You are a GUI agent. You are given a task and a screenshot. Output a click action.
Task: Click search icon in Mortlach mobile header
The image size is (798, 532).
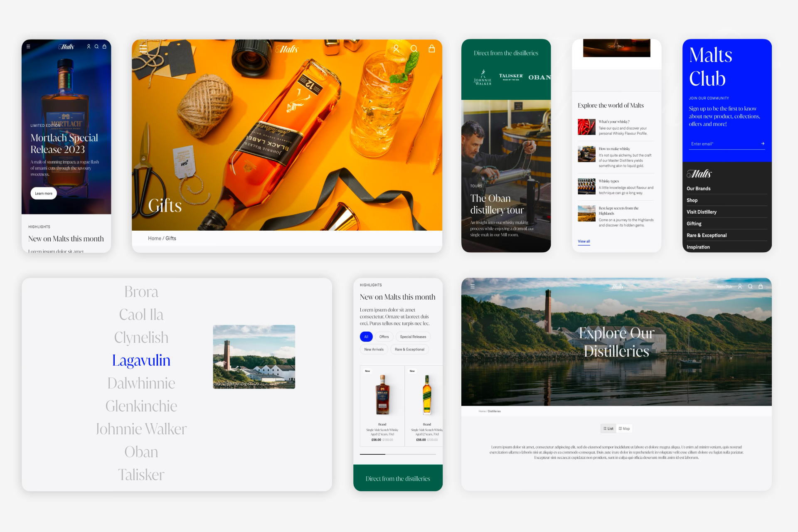point(96,47)
